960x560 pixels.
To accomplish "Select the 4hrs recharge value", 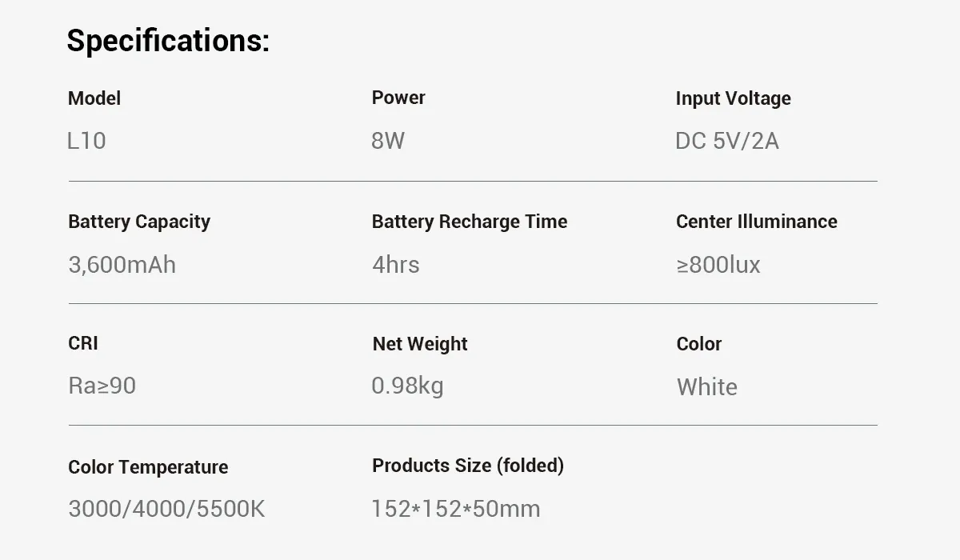I will click(395, 265).
